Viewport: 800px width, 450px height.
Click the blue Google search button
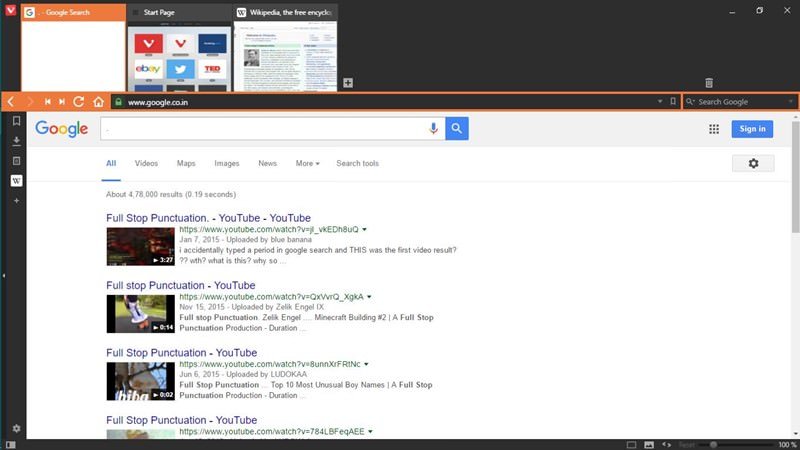tap(457, 129)
